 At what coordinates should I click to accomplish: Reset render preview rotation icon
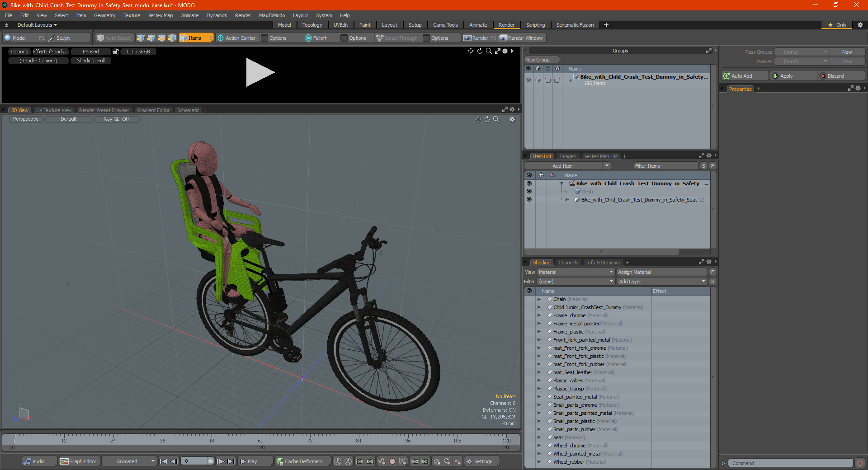[480, 51]
